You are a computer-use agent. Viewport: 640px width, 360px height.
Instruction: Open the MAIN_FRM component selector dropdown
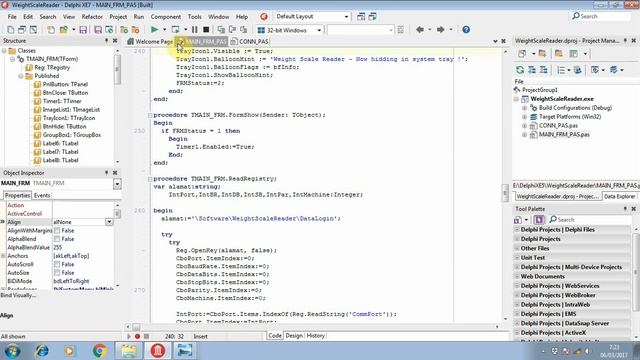(x=117, y=184)
